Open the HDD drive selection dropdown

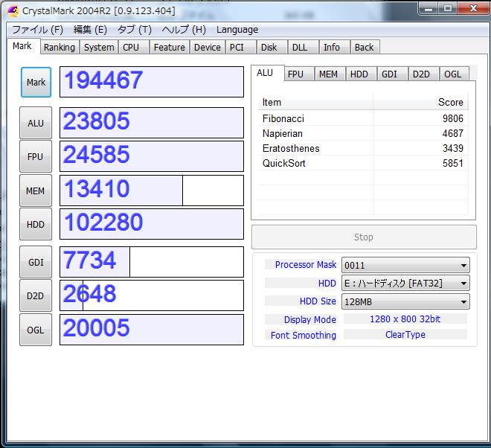coord(405,284)
